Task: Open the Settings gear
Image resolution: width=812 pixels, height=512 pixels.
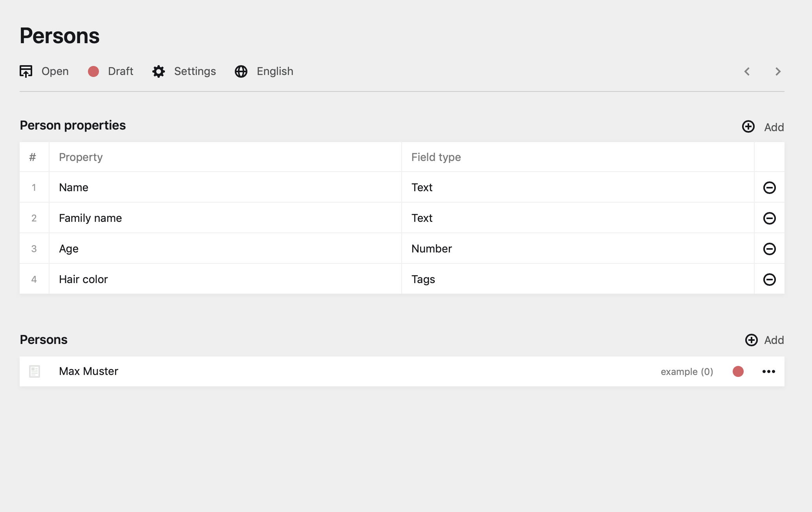Action: [x=159, y=71]
